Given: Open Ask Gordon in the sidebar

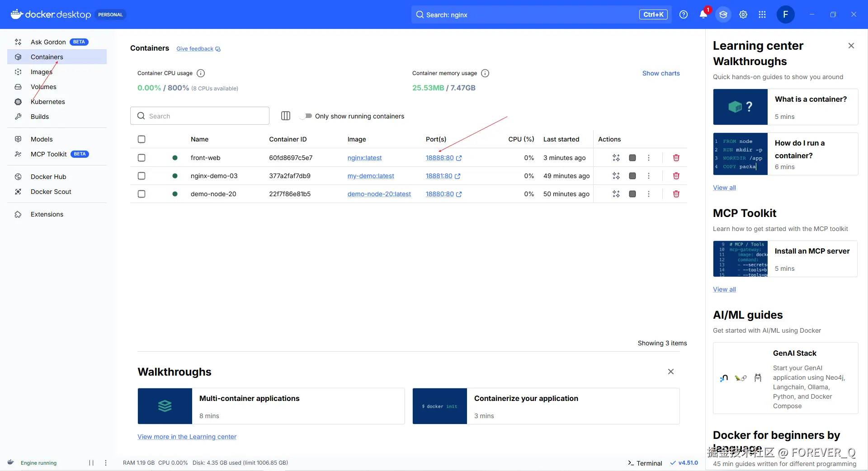Looking at the screenshot, I should pos(57,42).
